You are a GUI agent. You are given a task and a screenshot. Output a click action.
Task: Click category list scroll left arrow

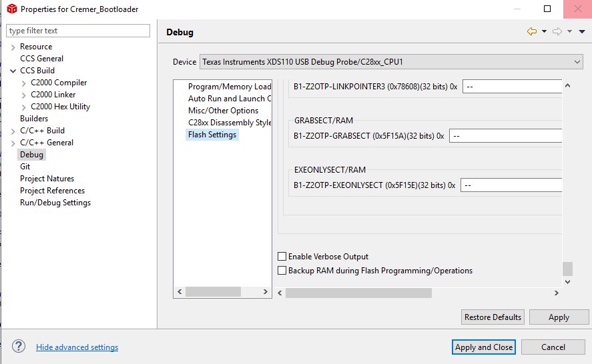[180, 291]
